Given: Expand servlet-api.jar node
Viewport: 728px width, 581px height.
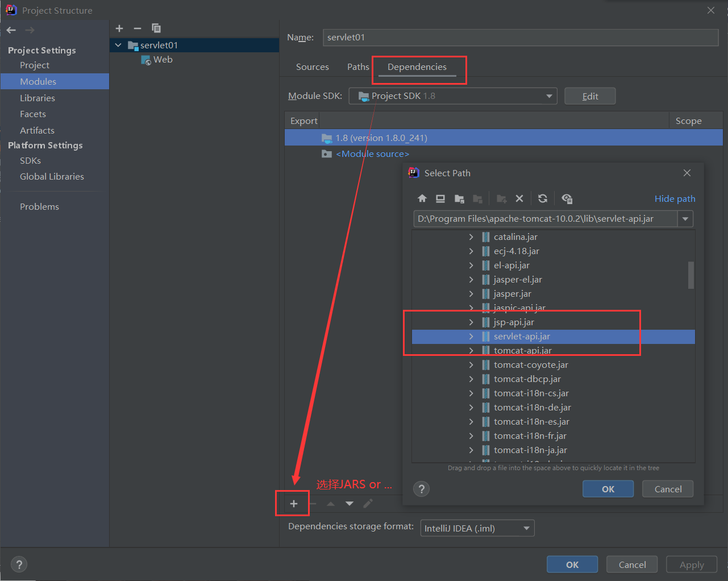Looking at the screenshot, I should (x=471, y=337).
